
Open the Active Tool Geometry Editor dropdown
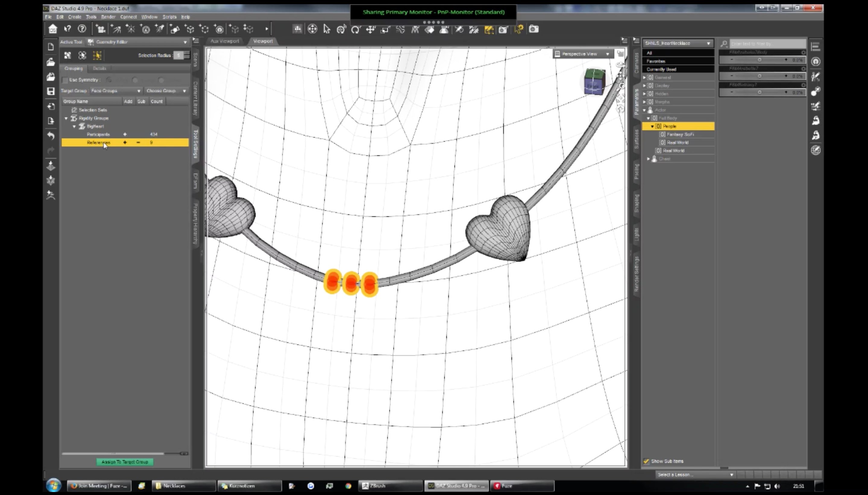(137, 42)
